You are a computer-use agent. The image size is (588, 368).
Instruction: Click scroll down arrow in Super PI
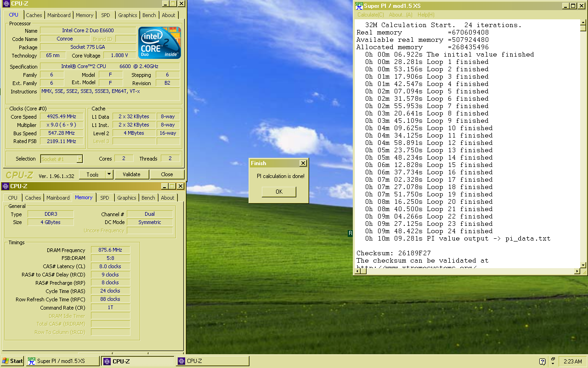(583, 265)
